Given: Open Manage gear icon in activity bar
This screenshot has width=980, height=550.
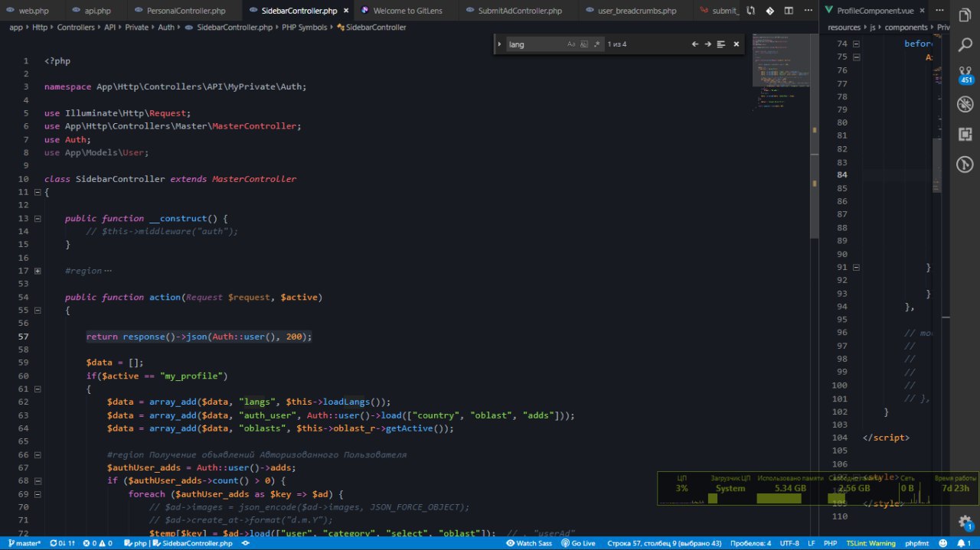Looking at the screenshot, I should (965, 522).
